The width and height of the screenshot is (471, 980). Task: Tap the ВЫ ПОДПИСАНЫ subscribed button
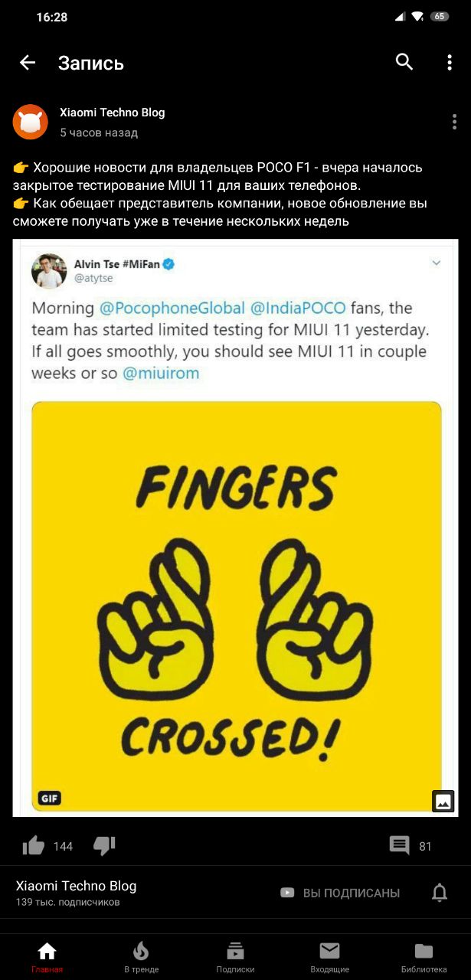point(340,893)
